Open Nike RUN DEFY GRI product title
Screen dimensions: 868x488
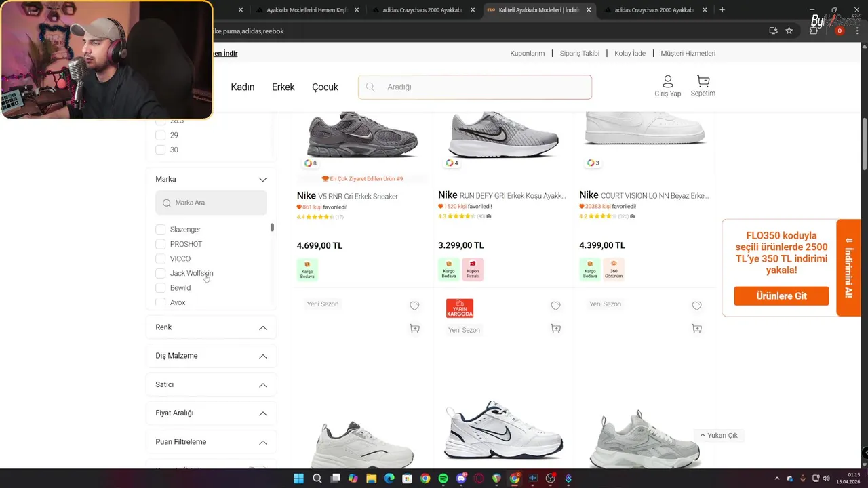(502, 195)
